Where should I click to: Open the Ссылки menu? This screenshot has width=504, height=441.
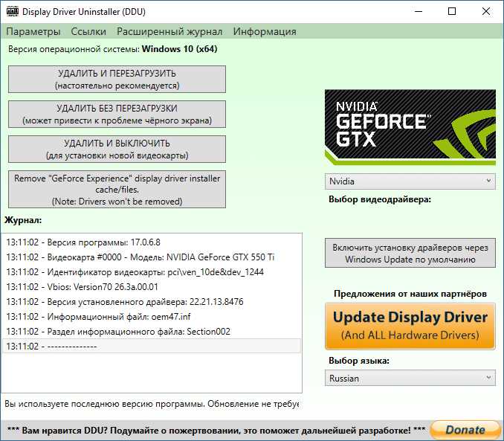88,31
